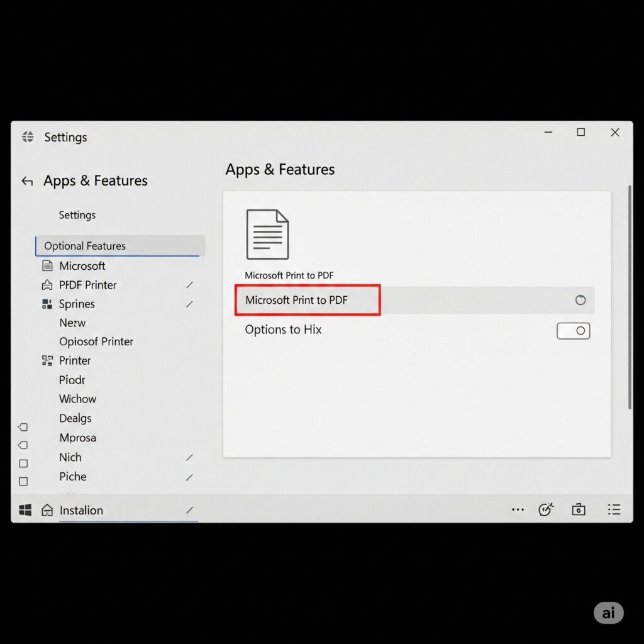The height and width of the screenshot is (644, 644).
Task: Expand the Piche entry arrow
Action: pos(189,477)
